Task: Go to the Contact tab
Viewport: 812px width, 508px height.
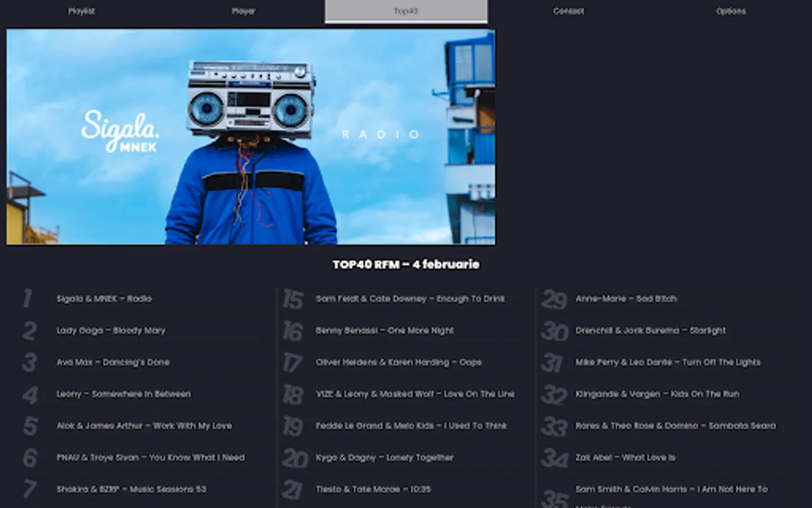Action: pyautogui.click(x=568, y=11)
